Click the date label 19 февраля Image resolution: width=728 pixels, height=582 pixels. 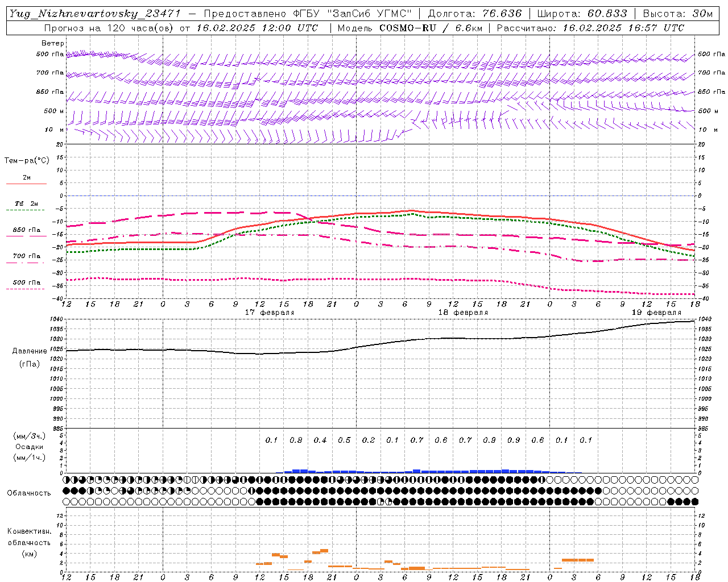[656, 313]
